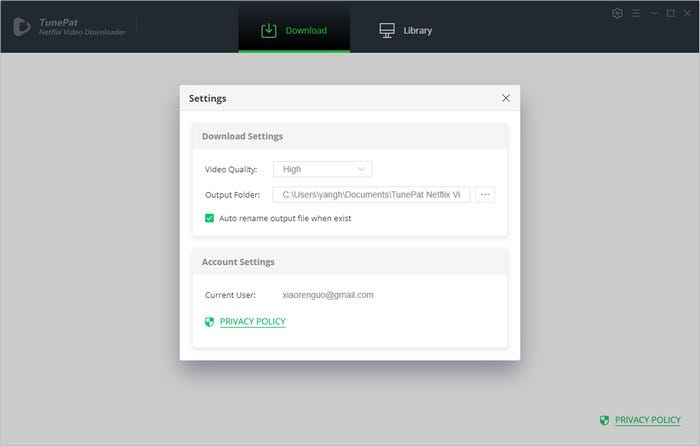Click the Video Quality label

click(231, 170)
